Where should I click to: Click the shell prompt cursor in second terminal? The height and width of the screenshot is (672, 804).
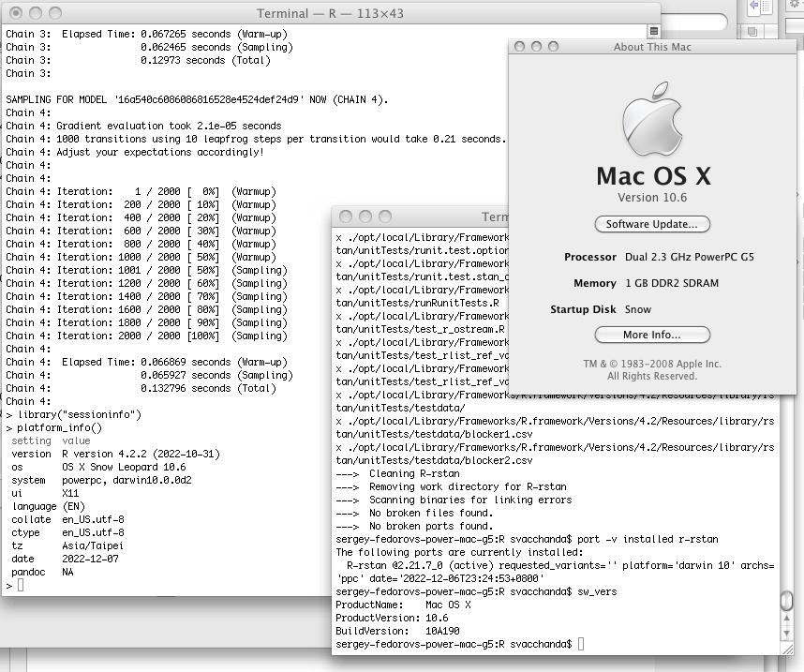581,644
